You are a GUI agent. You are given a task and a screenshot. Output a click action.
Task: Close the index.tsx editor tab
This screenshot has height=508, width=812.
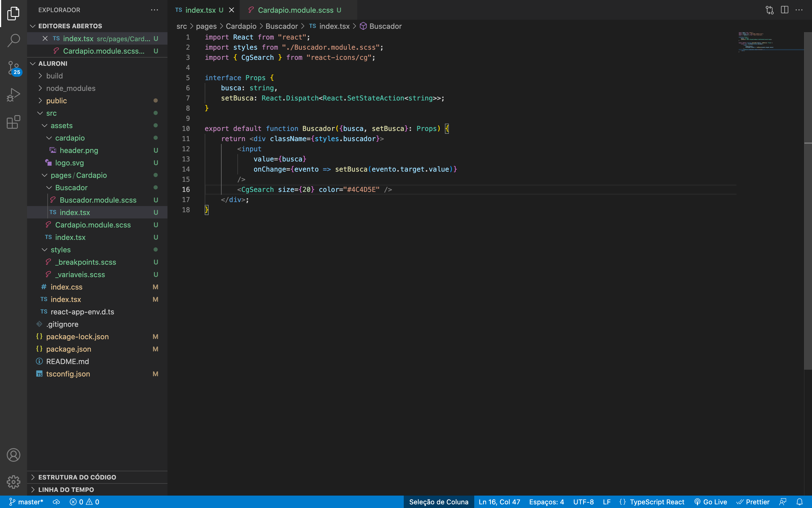point(231,10)
